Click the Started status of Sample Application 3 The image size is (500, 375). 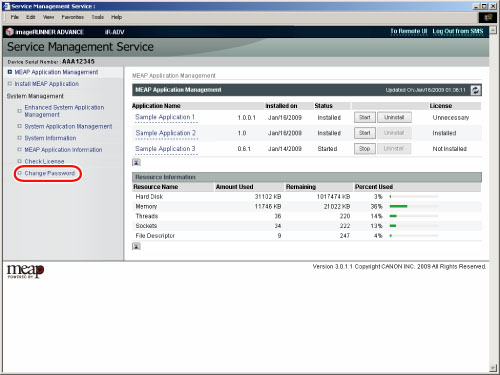327,149
